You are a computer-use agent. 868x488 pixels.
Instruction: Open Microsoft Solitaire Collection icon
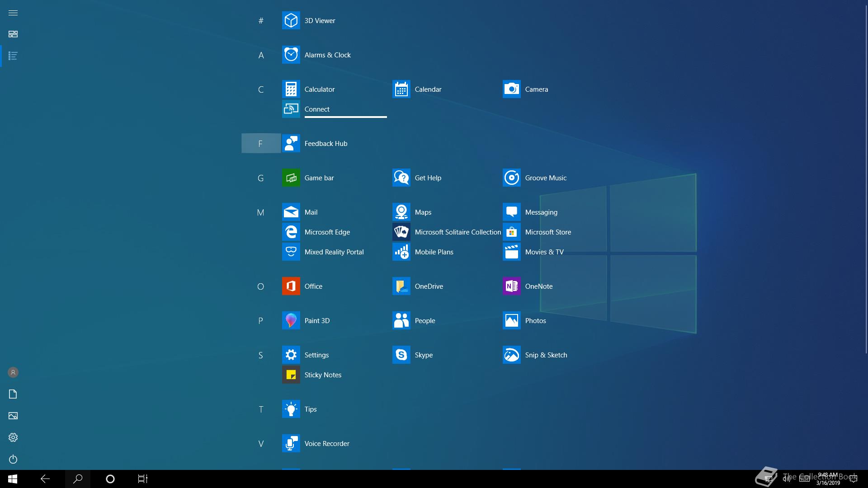coord(401,232)
